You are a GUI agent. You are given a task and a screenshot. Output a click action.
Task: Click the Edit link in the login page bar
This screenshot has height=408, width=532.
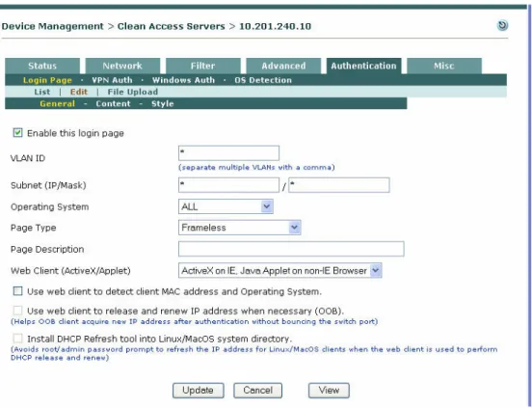click(79, 92)
